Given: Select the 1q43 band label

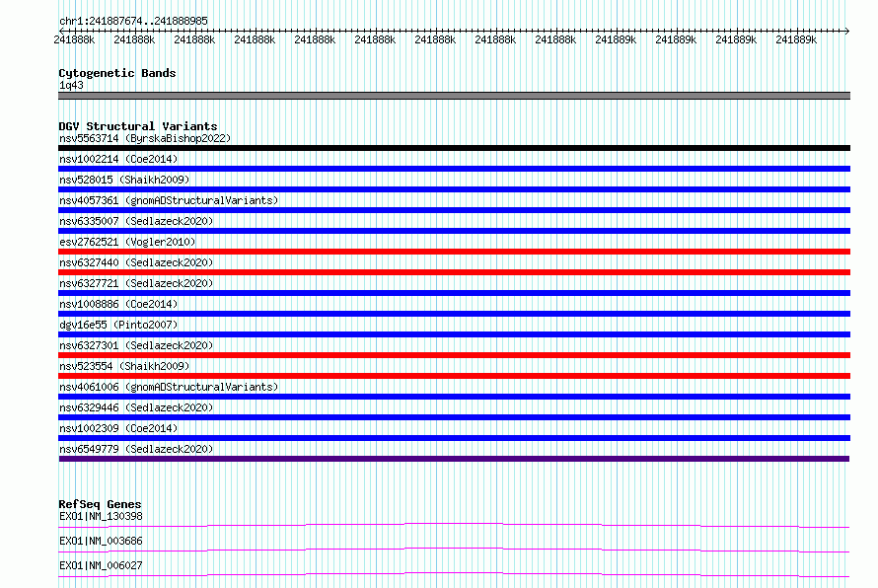Looking at the screenshot, I should (x=71, y=85).
